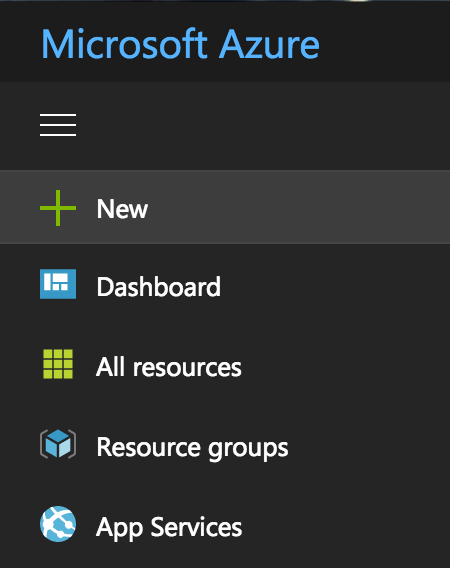The image size is (450, 568).
Task: Open All resources menu label
Action: 168,367
